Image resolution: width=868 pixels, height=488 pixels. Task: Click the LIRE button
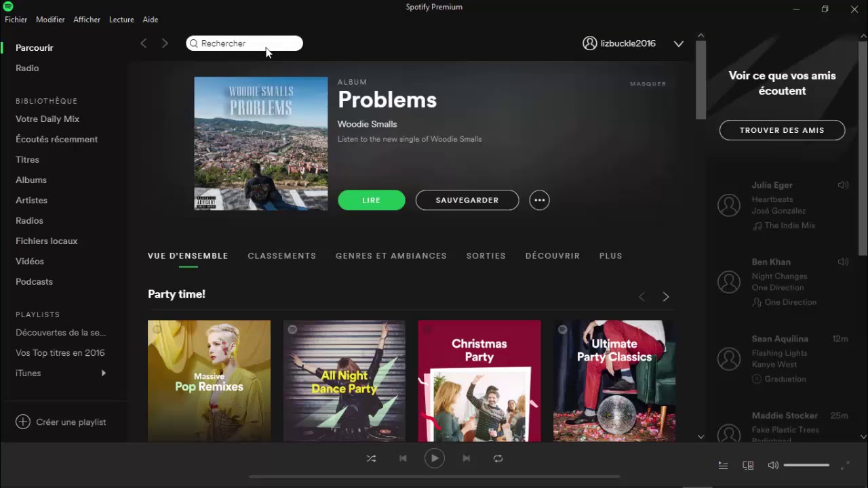372,200
